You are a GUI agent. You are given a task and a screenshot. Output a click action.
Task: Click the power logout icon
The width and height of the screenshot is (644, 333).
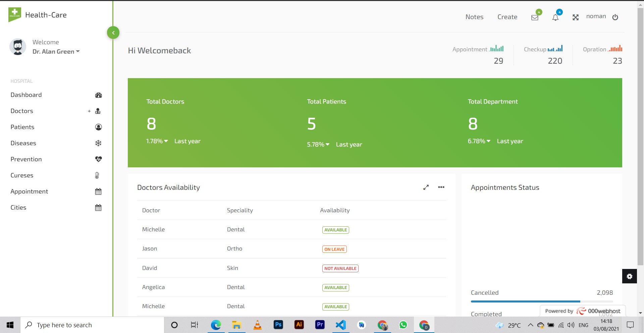(615, 17)
